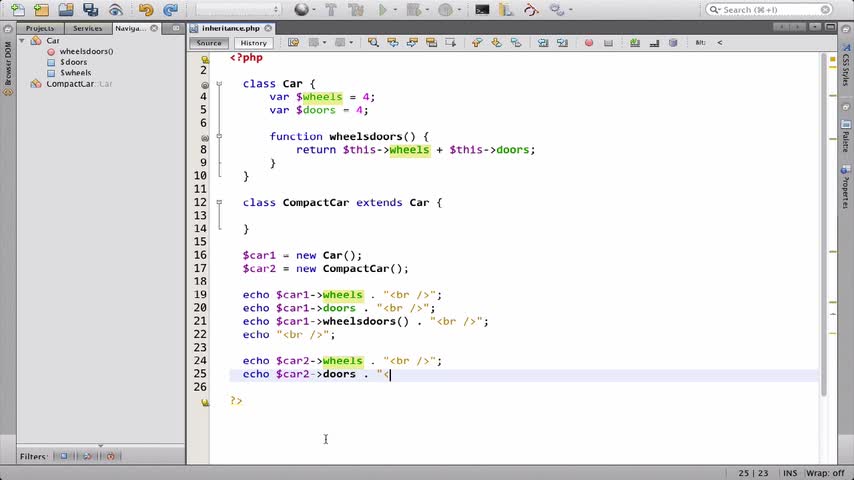The height and width of the screenshot is (480, 854).
Task: Collapse CompactCar class fold on line 12
Action: click(x=219, y=202)
